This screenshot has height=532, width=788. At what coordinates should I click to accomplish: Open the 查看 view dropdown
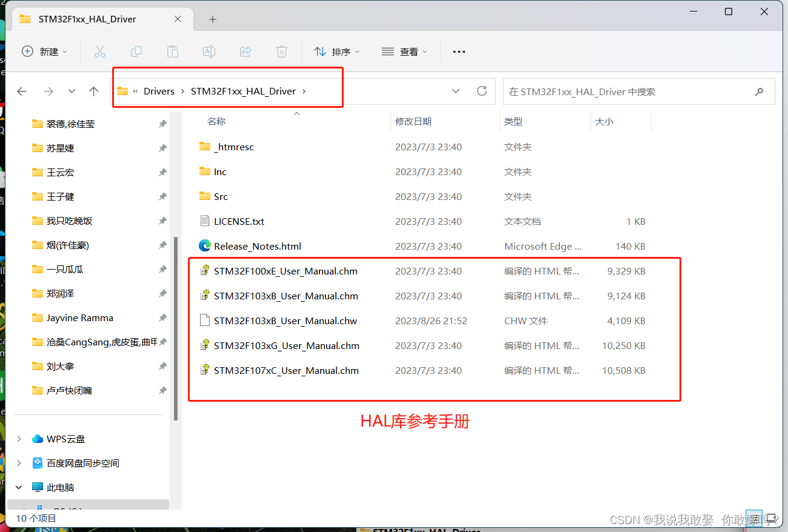(405, 52)
